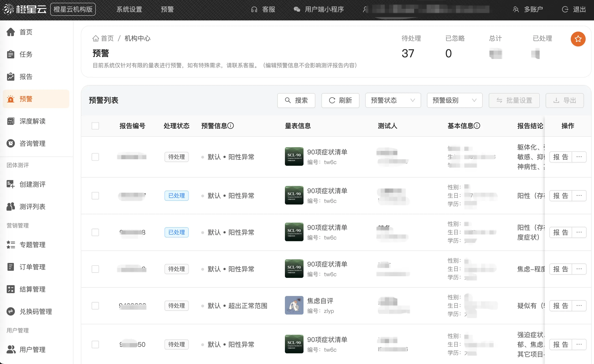
Task: Check the select-all box in table header
Action: coord(95,126)
